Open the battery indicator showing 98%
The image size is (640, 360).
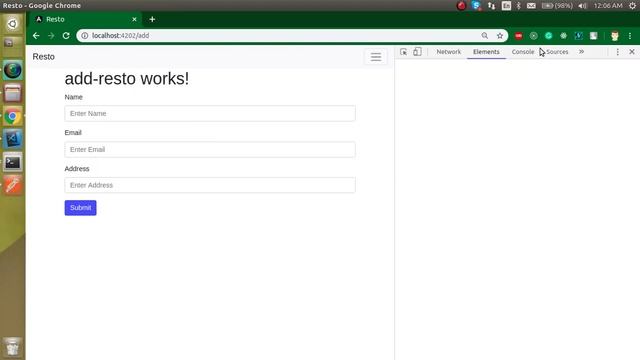point(557,6)
